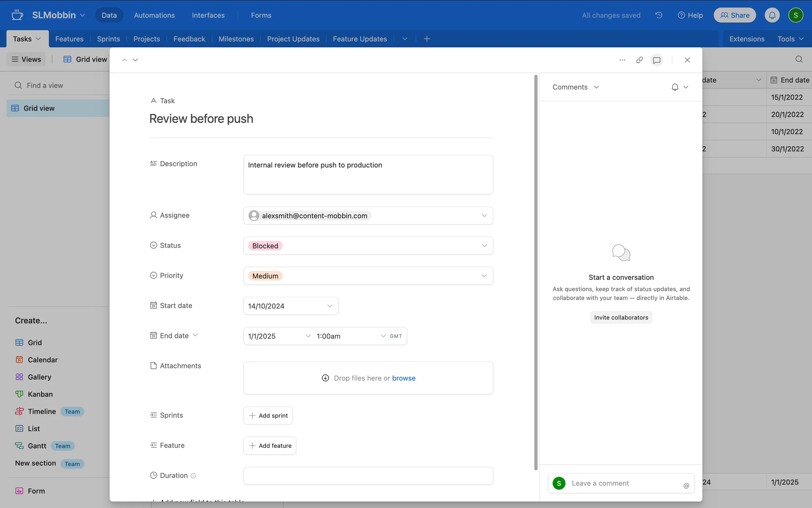Copy record link with the link icon
The width and height of the screenshot is (812, 508).
click(639, 60)
